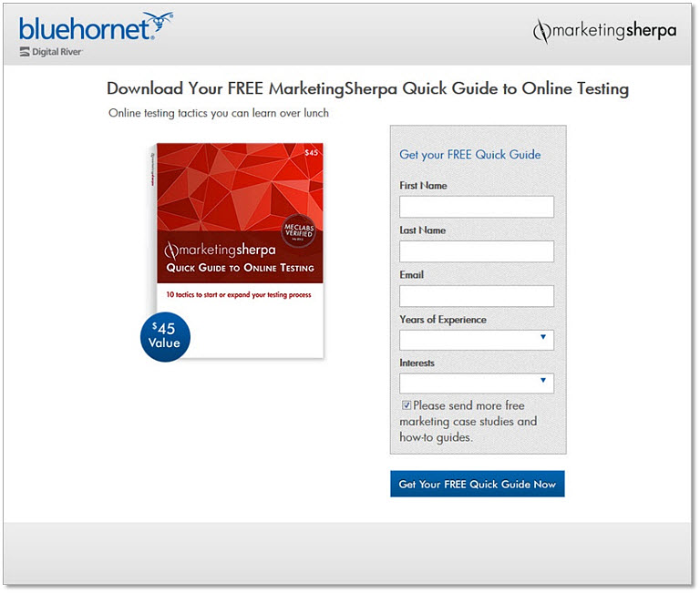Viewport: 700px width, 593px height.
Task: Click the Last Name input field
Action: tap(477, 251)
